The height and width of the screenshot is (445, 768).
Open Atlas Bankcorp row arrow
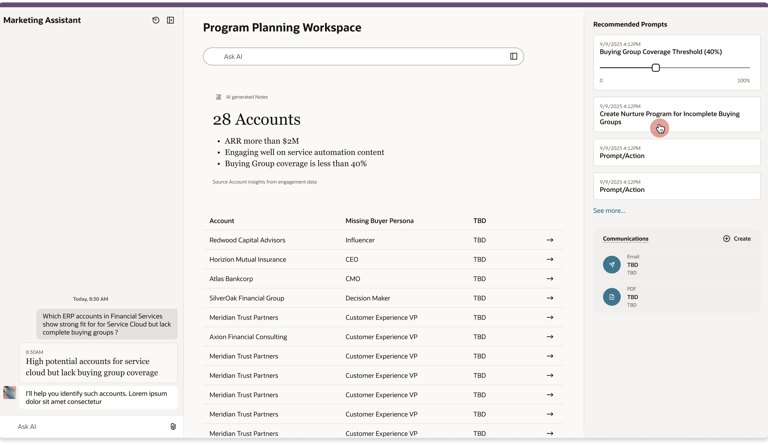(550, 279)
